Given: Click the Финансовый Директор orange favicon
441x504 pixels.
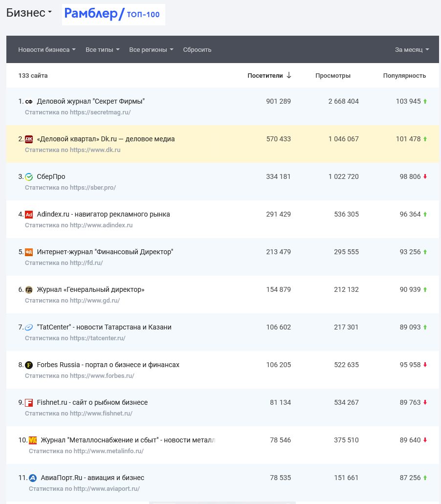Looking at the screenshot, I should pyautogui.click(x=29, y=252).
